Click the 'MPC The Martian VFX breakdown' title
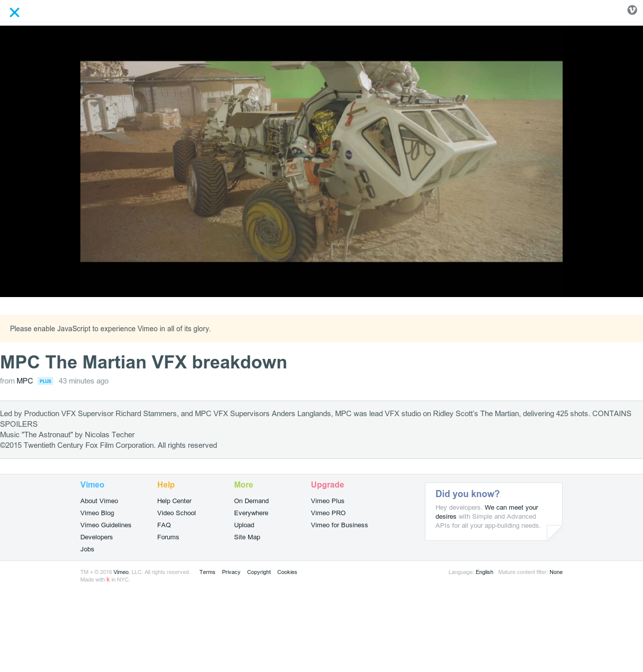The width and height of the screenshot is (643, 672). pos(144,362)
